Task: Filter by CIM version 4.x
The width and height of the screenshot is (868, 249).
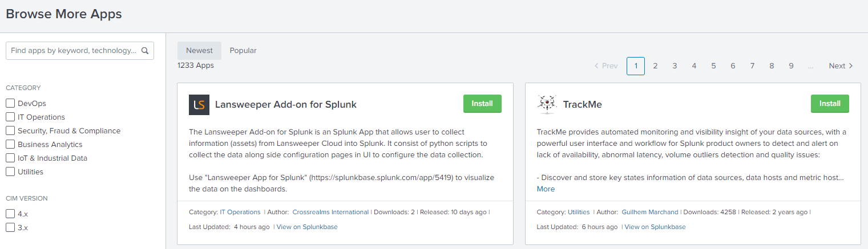Action: point(10,214)
